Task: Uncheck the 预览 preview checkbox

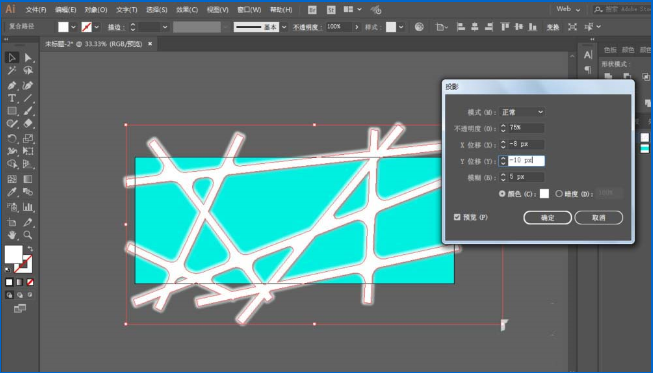Action: coord(457,217)
